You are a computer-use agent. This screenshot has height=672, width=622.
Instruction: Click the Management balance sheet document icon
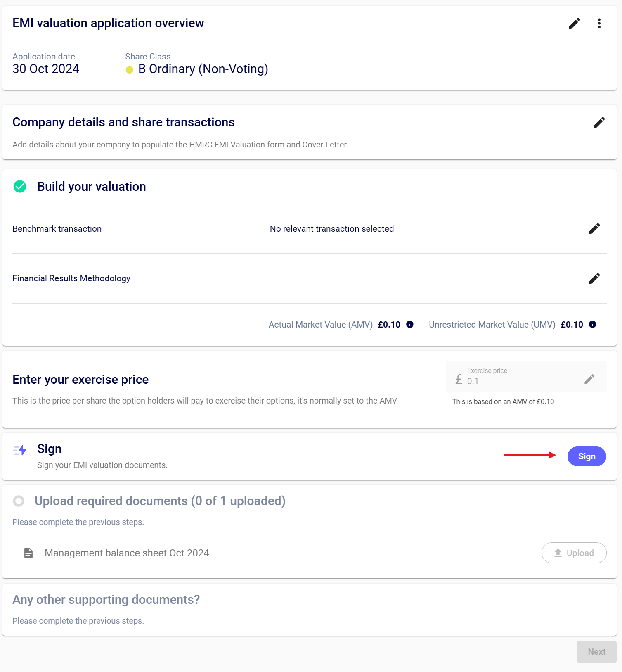click(28, 553)
